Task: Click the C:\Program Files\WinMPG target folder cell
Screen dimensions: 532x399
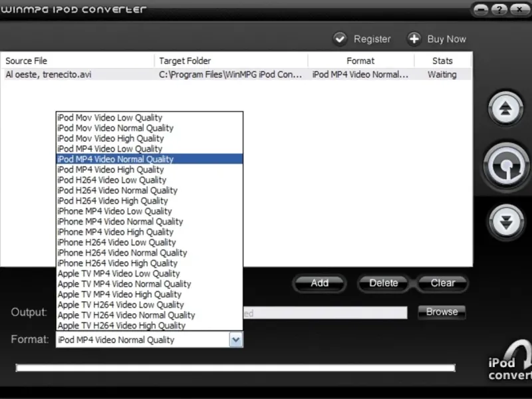Action: [230, 74]
